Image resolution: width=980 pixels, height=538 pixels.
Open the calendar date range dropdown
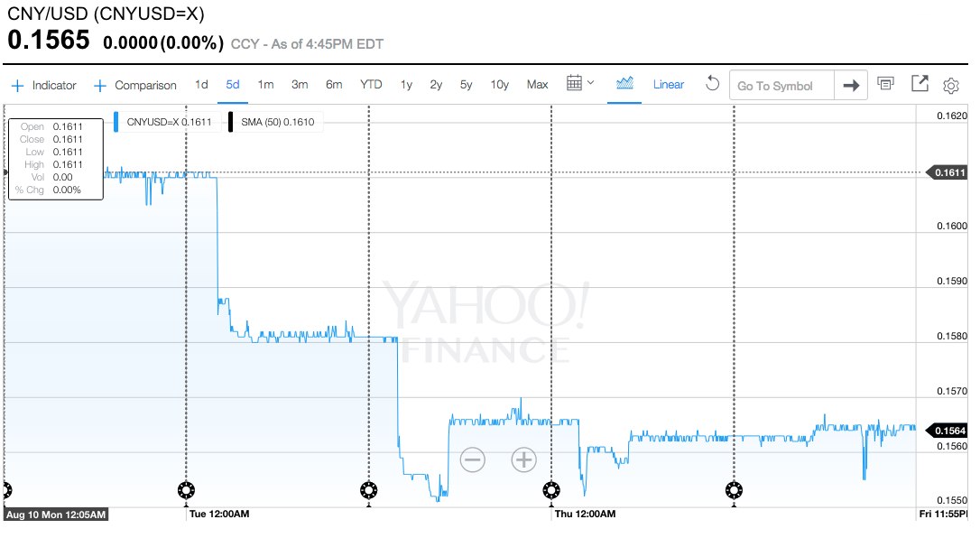tap(580, 83)
